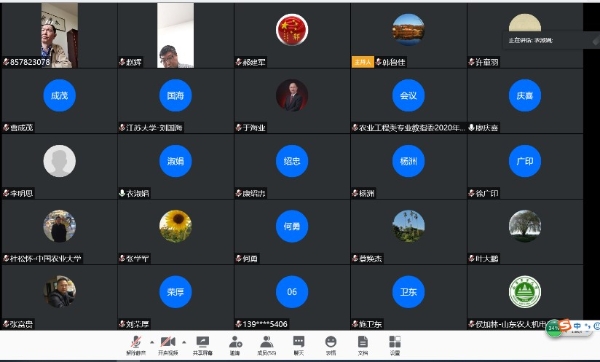600x362 pixels.
Task: Open the chat window
Action: pos(298,345)
